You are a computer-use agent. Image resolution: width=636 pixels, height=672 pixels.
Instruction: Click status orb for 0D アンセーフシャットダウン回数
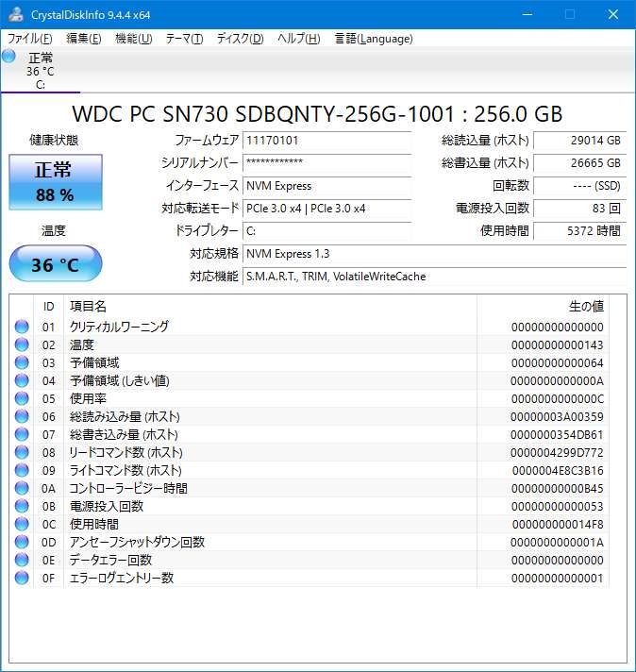click(22, 542)
